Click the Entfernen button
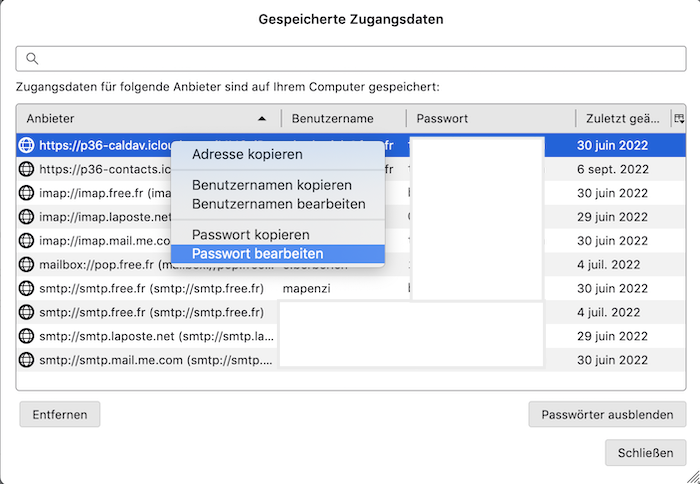Viewport: 700px width, 484px height. (60, 414)
